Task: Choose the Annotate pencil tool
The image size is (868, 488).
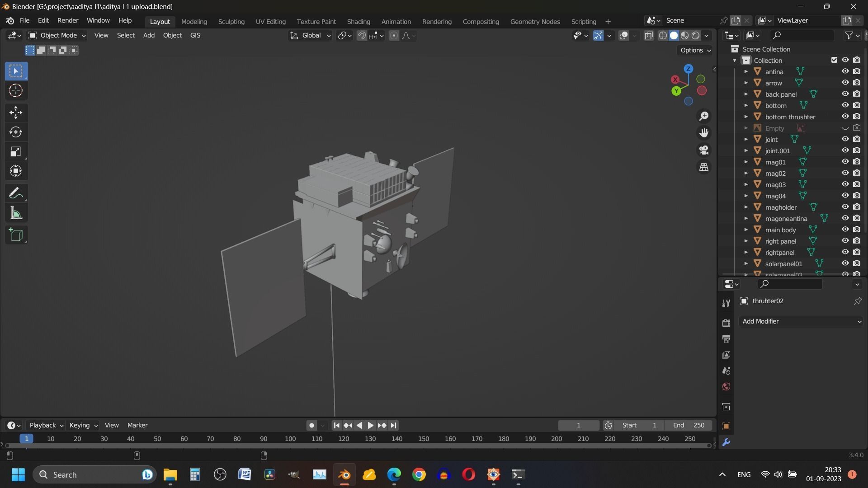Action: coord(16,193)
